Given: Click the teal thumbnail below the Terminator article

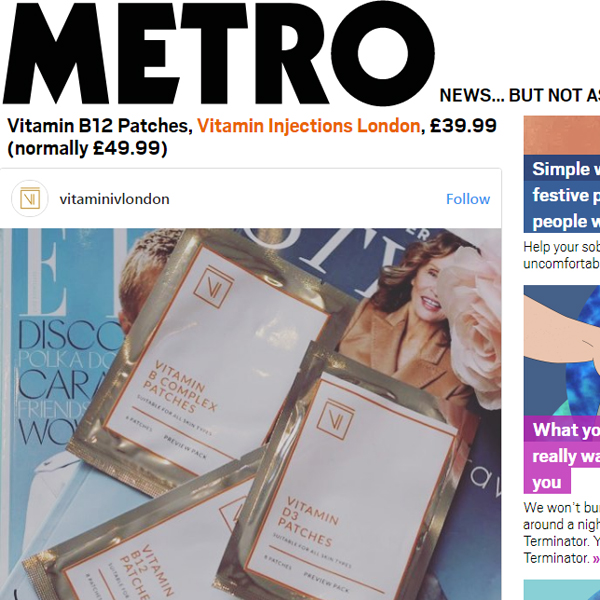Looking at the screenshot, I should [x=562, y=590].
